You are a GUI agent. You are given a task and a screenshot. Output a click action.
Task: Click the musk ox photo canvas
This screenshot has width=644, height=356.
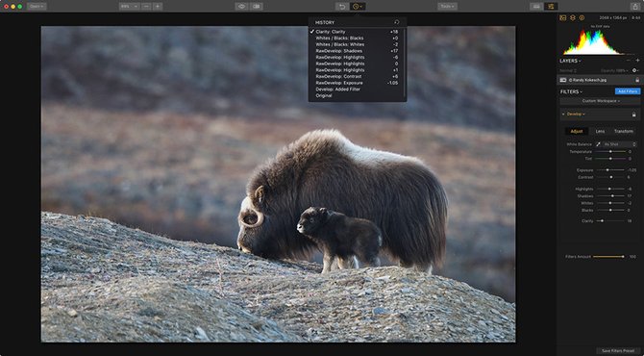click(278, 184)
